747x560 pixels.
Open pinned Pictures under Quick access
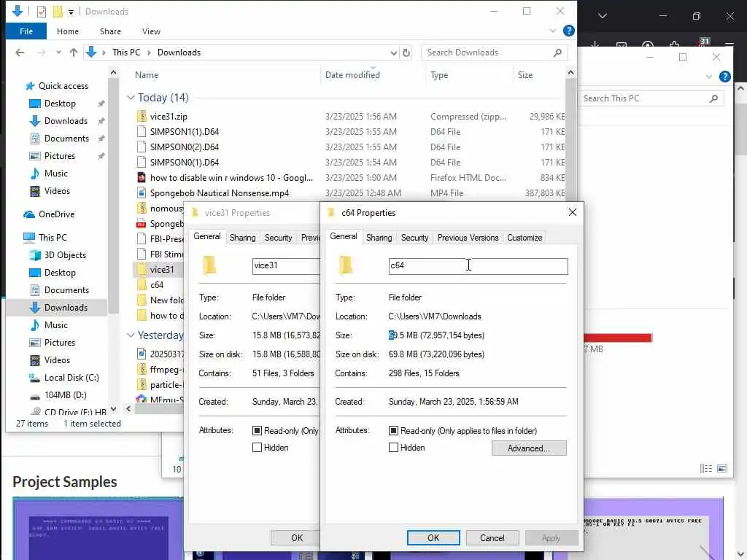click(60, 156)
